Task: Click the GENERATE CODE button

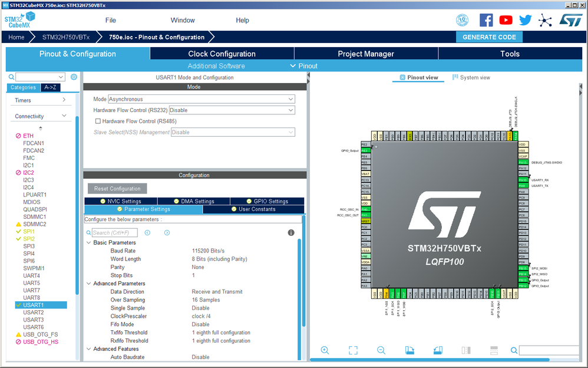Action: (x=489, y=37)
